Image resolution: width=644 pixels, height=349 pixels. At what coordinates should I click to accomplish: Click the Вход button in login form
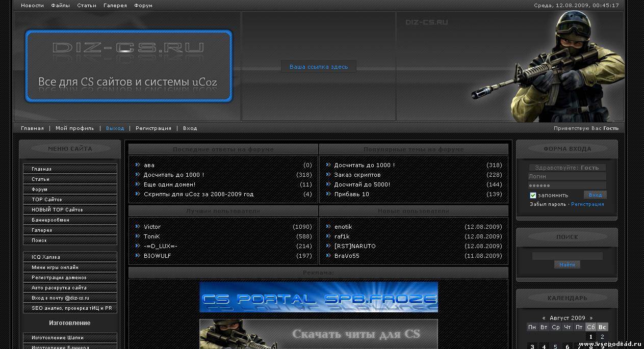click(x=595, y=195)
